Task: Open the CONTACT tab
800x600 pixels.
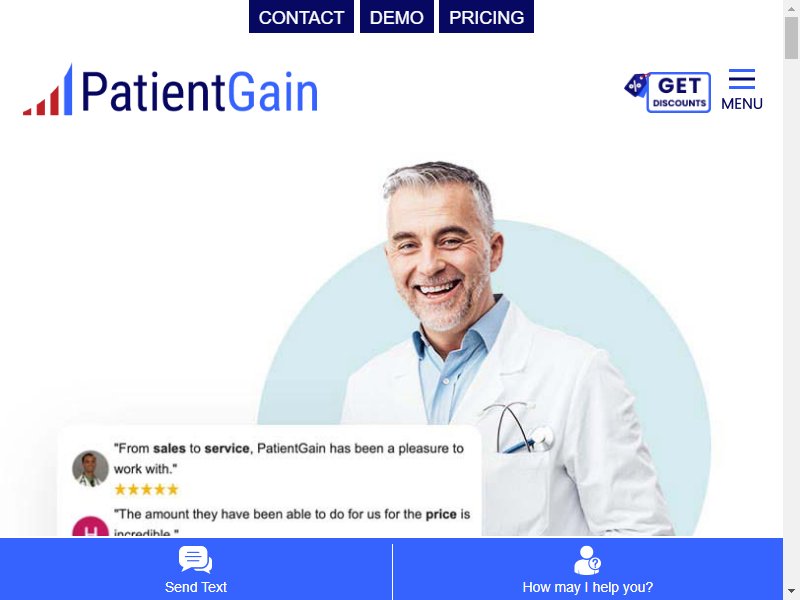Action: [302, 17]
